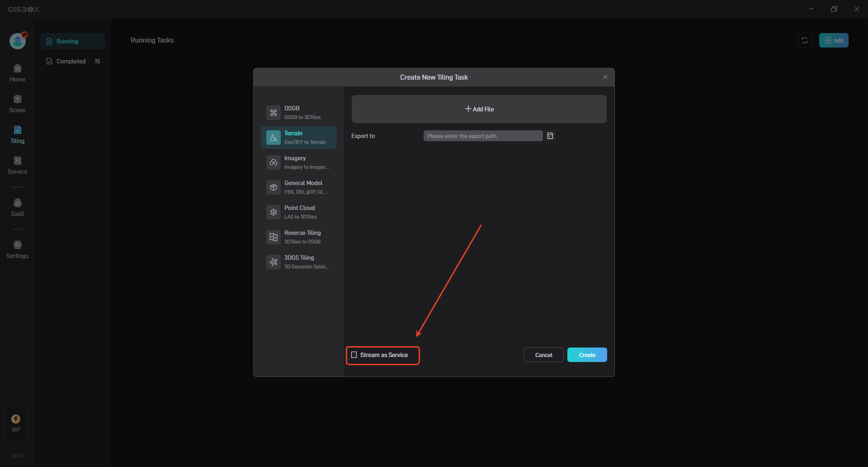Screen dimensions: 868x467
Task: Choose the Imagery tiling type
Action: point(299,162)
